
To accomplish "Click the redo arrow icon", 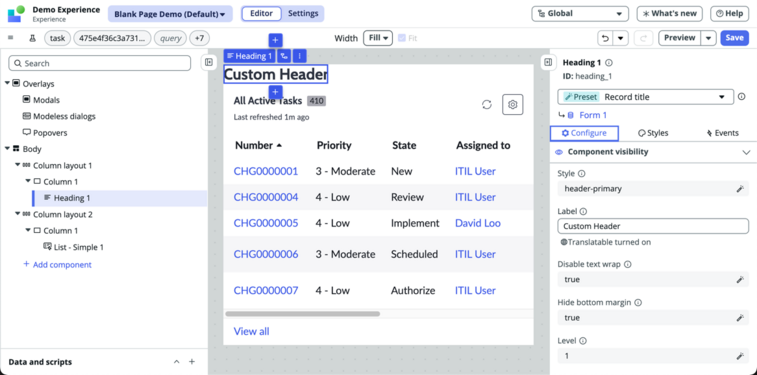I will [x=643, y=38].
